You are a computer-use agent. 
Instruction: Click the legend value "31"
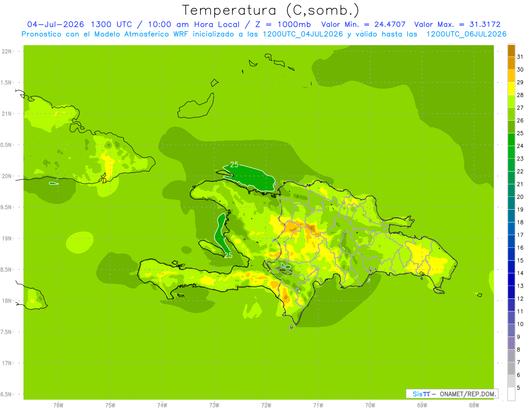(520, 56)
